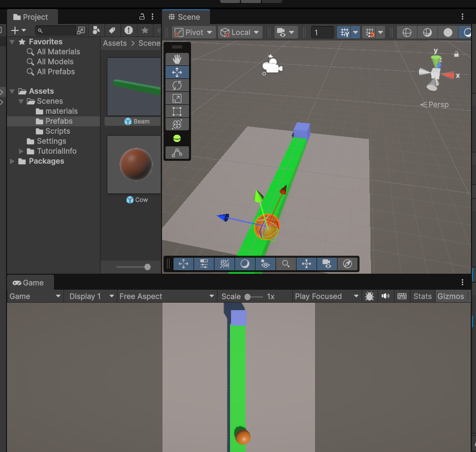Click the Stats button in Game view
This screenshot has width=476, height=452.
(x=422, y=296)
